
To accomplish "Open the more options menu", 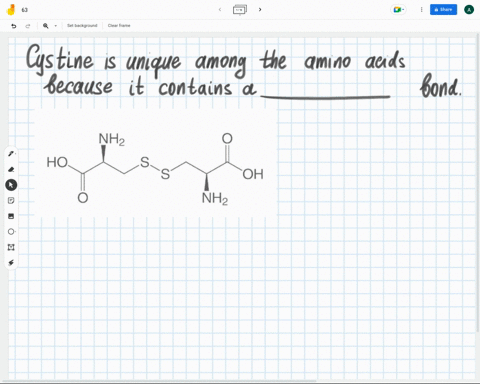I will pos(421,10).
